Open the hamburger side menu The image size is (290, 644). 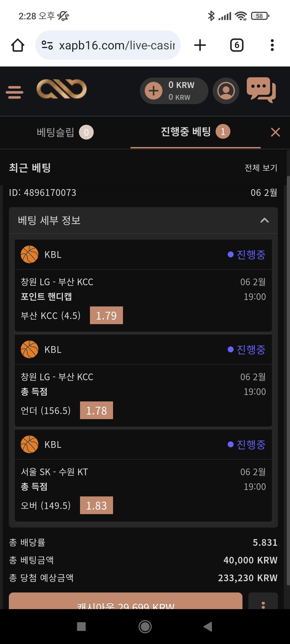(15, 92)
